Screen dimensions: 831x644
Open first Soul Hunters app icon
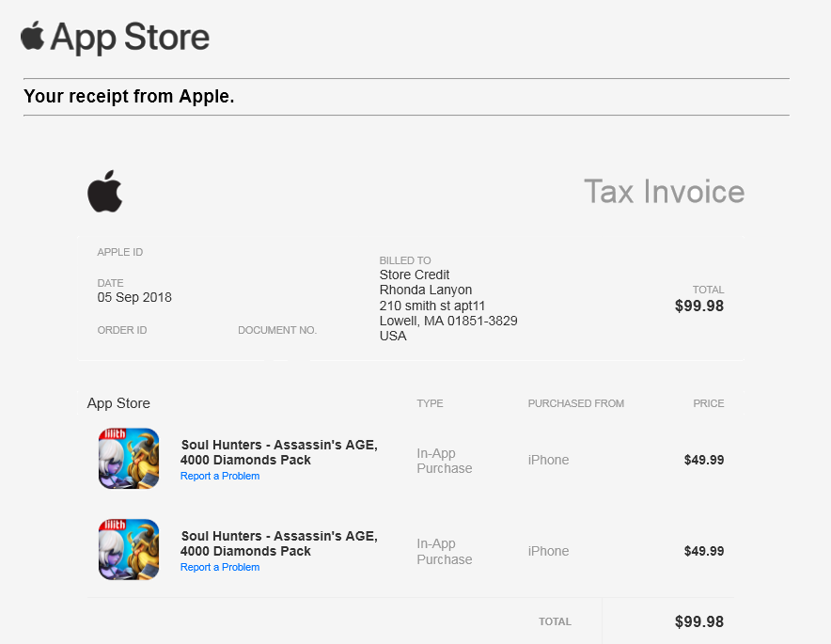pos(129,459)
